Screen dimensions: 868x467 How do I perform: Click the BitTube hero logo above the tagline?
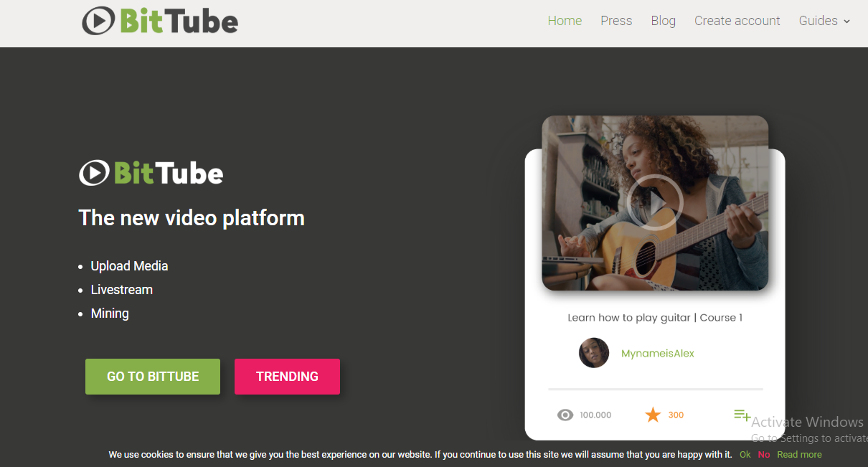151,173
